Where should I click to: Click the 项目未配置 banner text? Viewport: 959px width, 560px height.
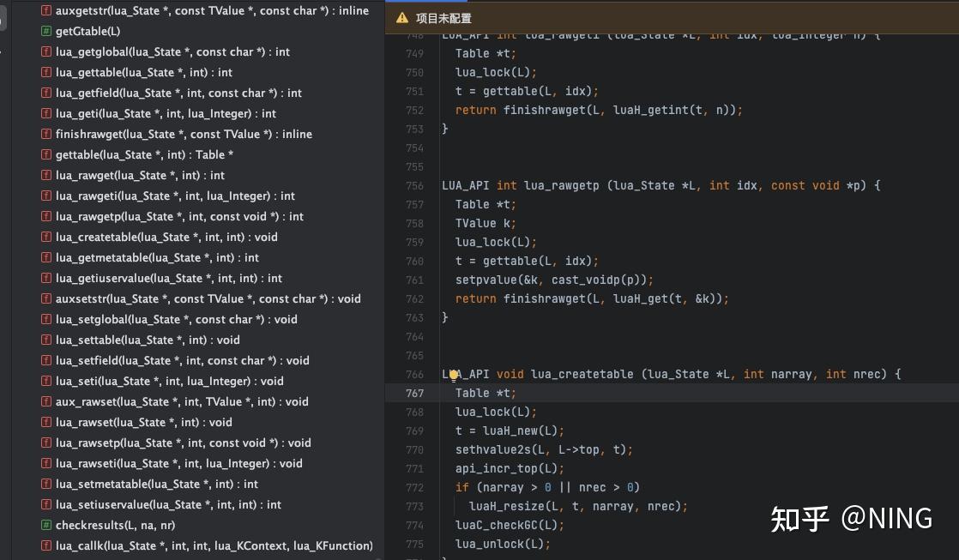point(443,18)
